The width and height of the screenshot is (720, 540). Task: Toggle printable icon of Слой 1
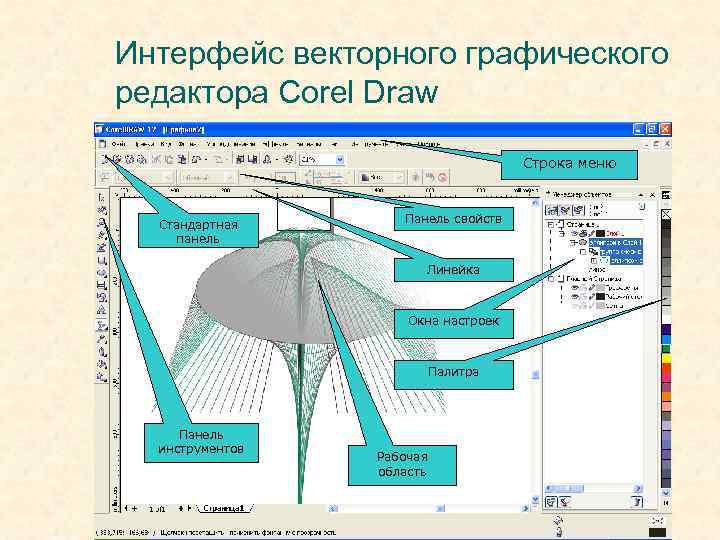pos(583,234)
